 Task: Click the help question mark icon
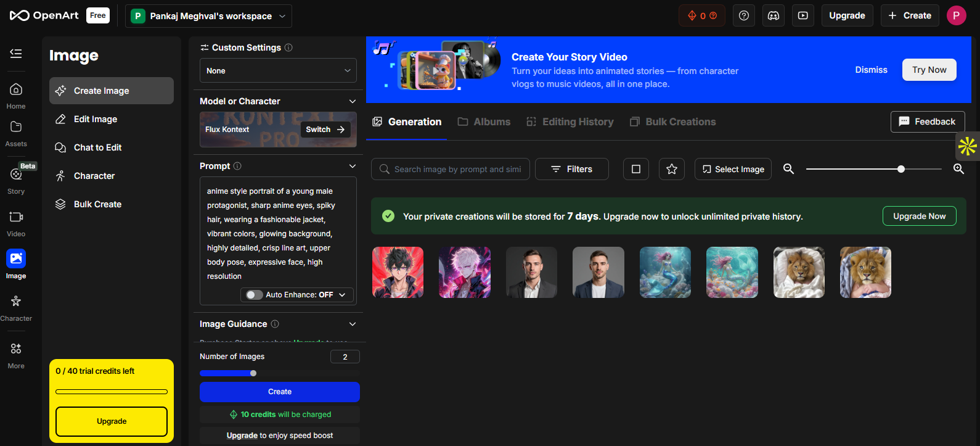click(744, 15)
